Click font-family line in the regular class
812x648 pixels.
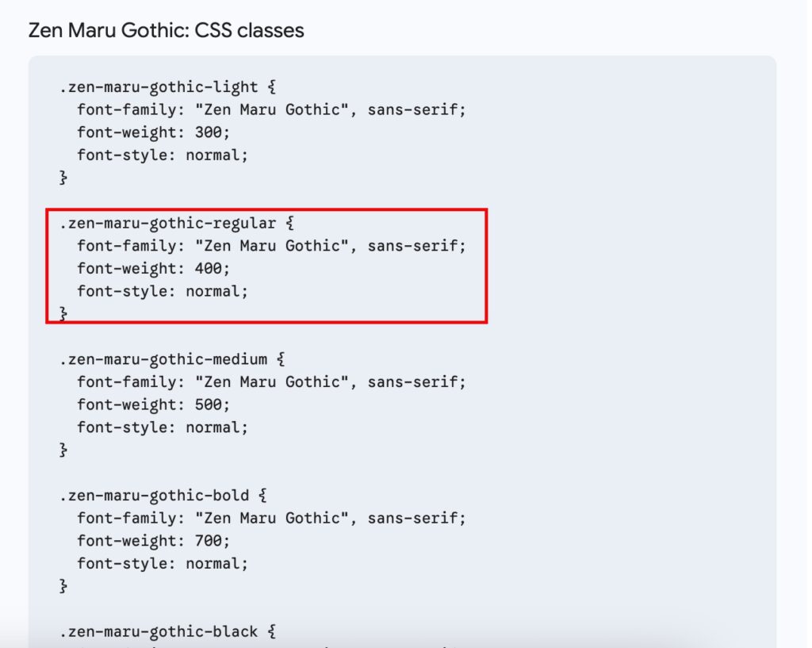pyautogui.click(x=271, y=246)
